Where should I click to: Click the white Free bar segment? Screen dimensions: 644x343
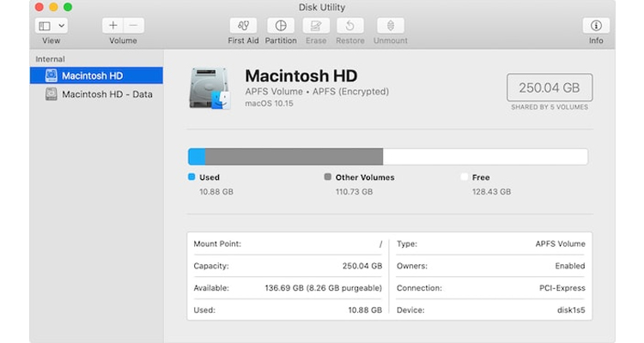(x=485, y=157)
